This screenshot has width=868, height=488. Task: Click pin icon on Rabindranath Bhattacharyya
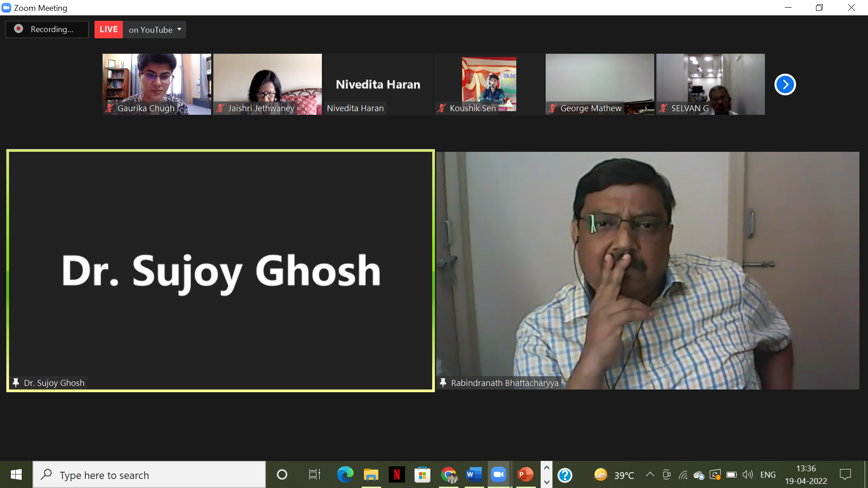pos(443,383)
